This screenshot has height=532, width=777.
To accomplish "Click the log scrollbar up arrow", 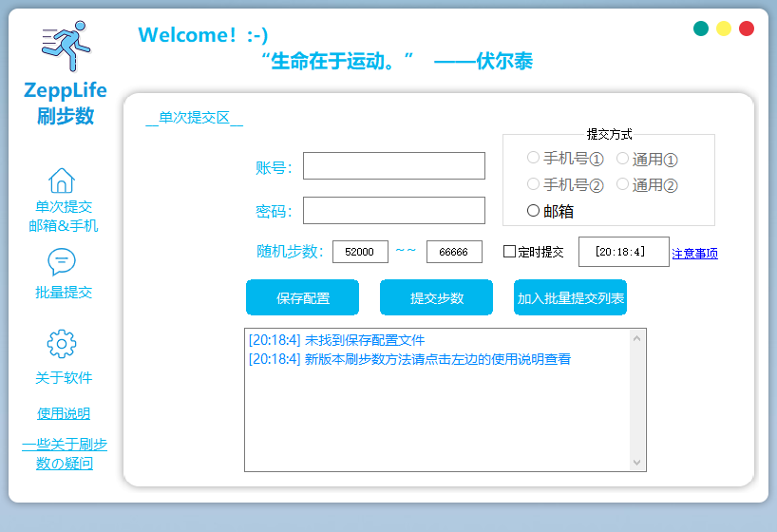I will click(636, 338).
